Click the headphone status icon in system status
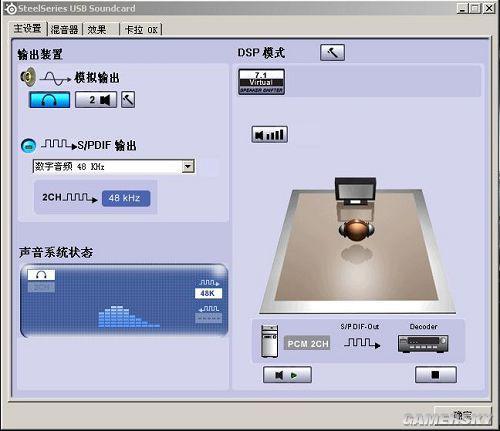Screen dimensions: 500x431 [41, 275]
